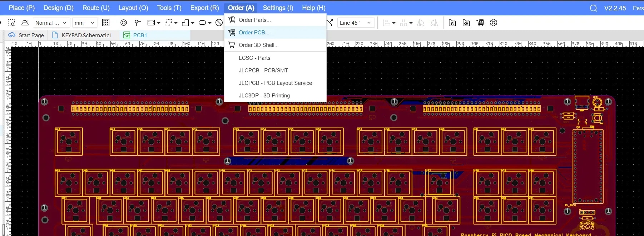The width and height of the screenshot is (644, 236).
Task: Click the horizontal ruler above canvas
Action: [x=465, y=44]
